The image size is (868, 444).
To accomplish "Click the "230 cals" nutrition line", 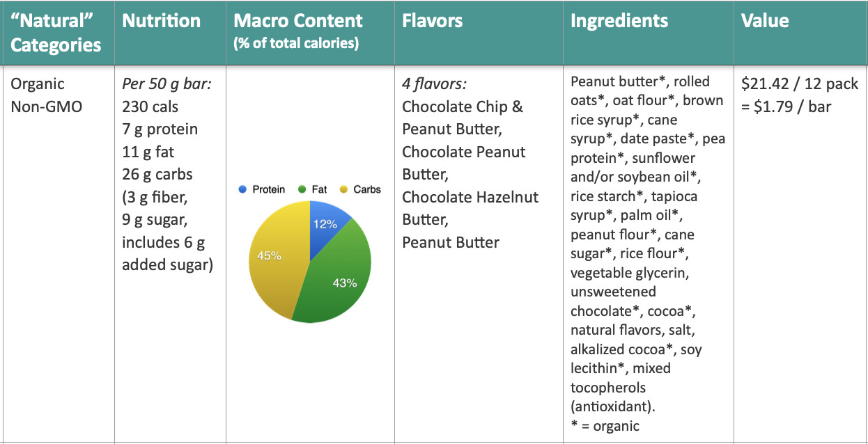I will tap(150, 107).
